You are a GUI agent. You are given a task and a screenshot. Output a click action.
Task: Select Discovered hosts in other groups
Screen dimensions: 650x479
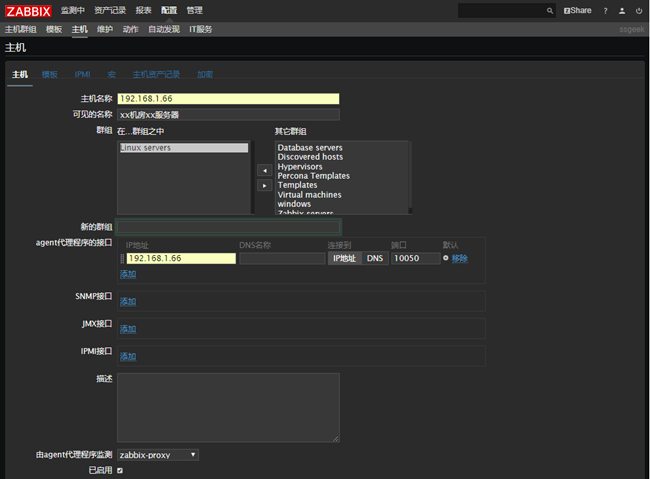click(310, 157)
